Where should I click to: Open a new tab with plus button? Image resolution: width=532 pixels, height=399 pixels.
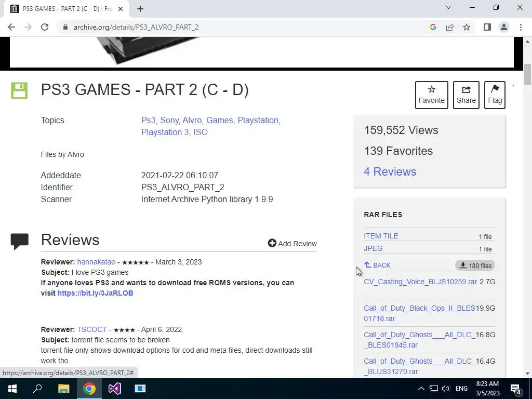click(140, 9)
